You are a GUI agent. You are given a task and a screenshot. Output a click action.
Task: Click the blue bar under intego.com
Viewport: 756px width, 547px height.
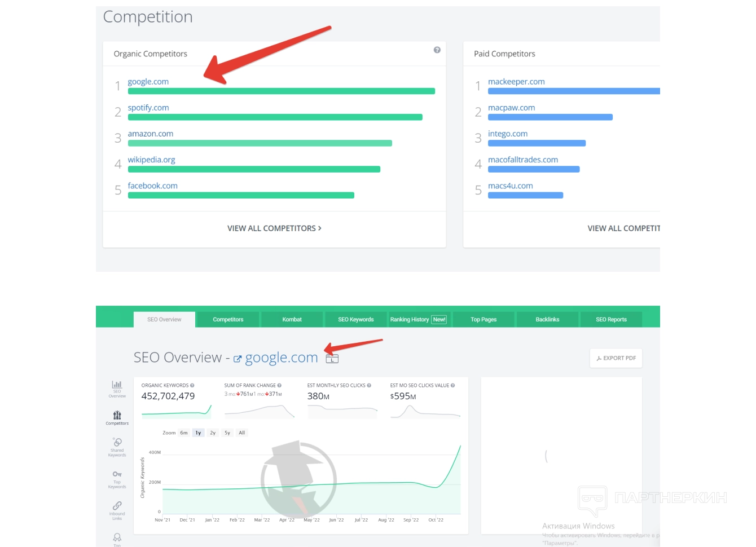point(537,143)
